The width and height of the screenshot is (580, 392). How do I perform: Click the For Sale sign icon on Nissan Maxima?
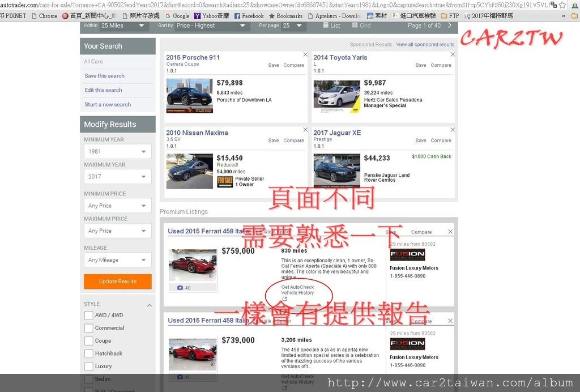(x=224, y=182)
